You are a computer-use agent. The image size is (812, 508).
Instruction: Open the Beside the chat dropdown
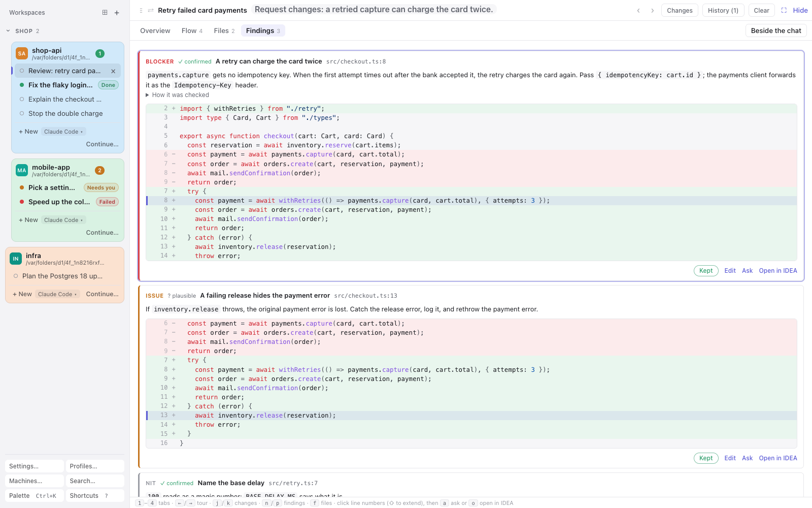point(776,30)
